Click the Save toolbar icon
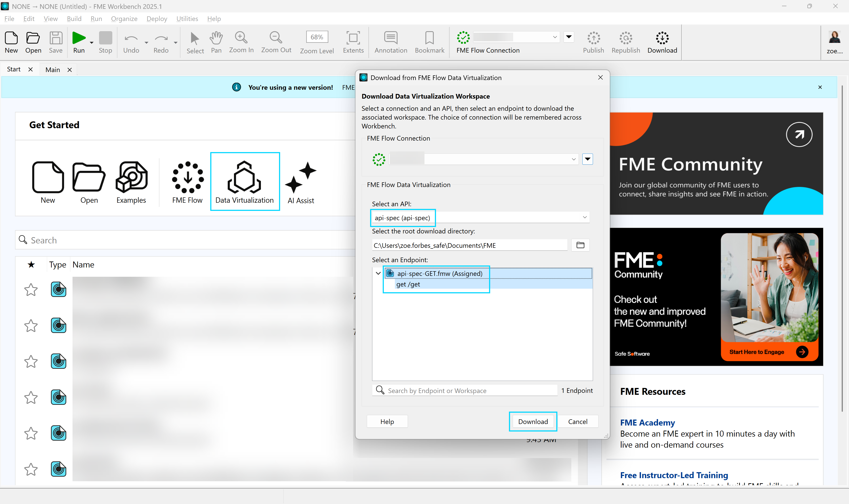This screenshot has height=504, width=849. pyautogui.click(x=56, y=38)
